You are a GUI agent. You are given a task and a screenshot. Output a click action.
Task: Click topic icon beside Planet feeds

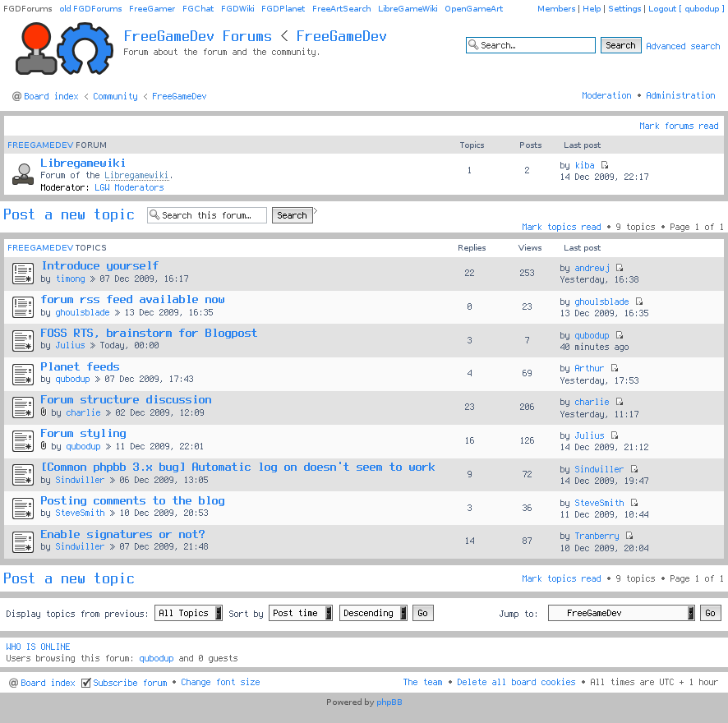(23, 374)
